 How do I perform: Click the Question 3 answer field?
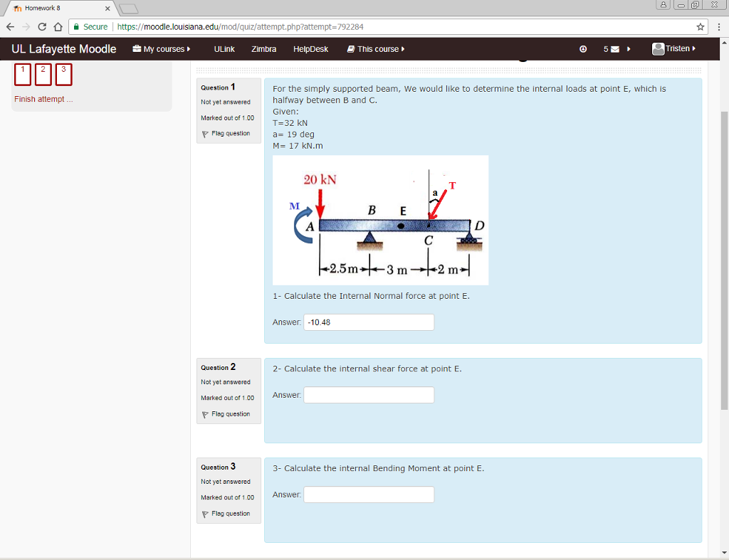pos(369,495)
